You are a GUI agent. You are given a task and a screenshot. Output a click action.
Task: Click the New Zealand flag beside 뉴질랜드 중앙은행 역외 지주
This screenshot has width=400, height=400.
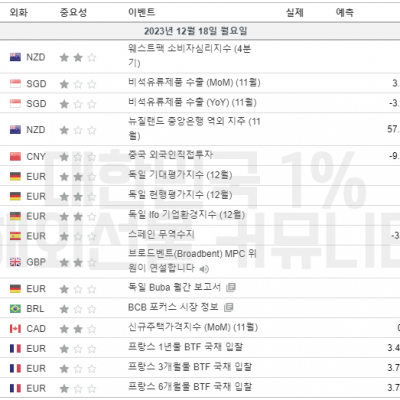click(x=15, y=129)
